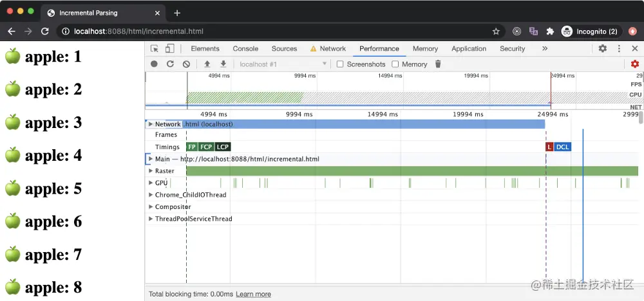Clear the recording with the clear icon
Screen dimensions: 644x301
coord(186,64)
